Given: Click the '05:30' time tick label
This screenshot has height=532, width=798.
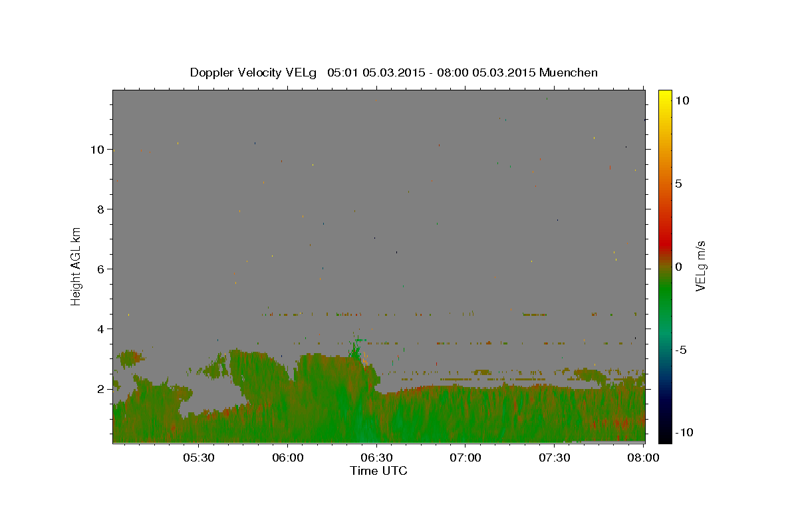Looking at the screenshot, I should click(199, 458).
